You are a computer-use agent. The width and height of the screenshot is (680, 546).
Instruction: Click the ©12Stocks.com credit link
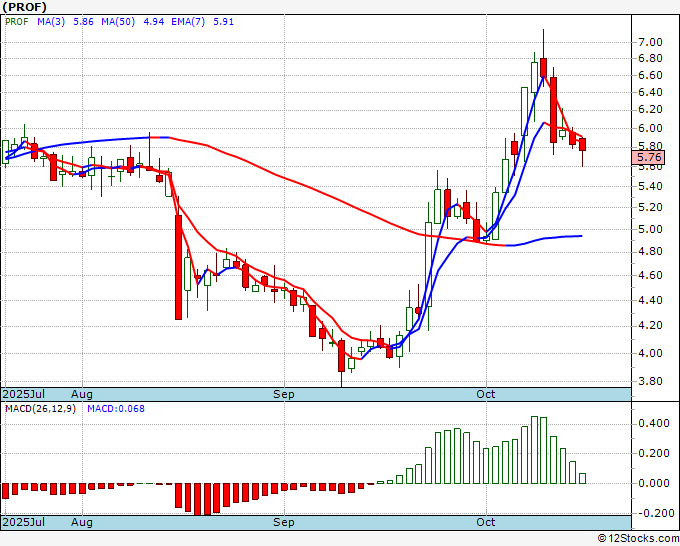(x=638, y=539)
